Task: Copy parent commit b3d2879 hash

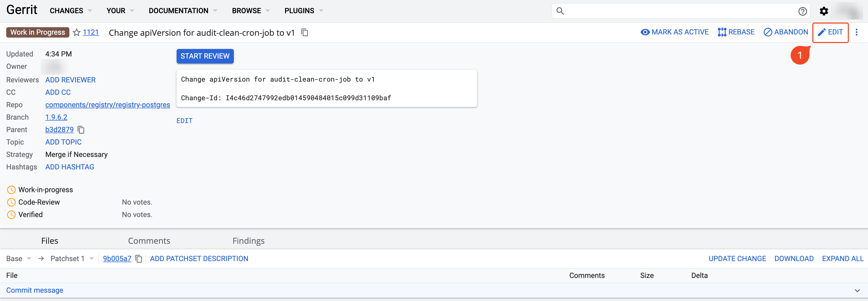Action: (81, 130)
